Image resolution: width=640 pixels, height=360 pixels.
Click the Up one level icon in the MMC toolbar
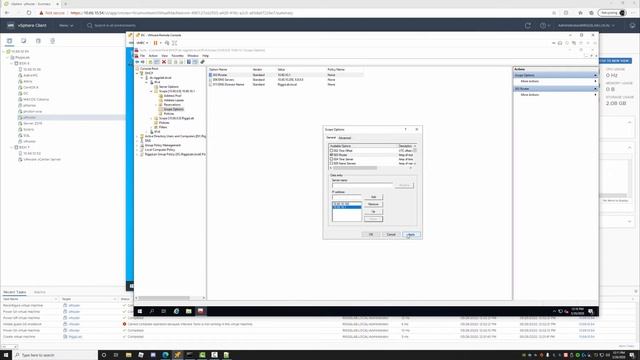[150, 62]
